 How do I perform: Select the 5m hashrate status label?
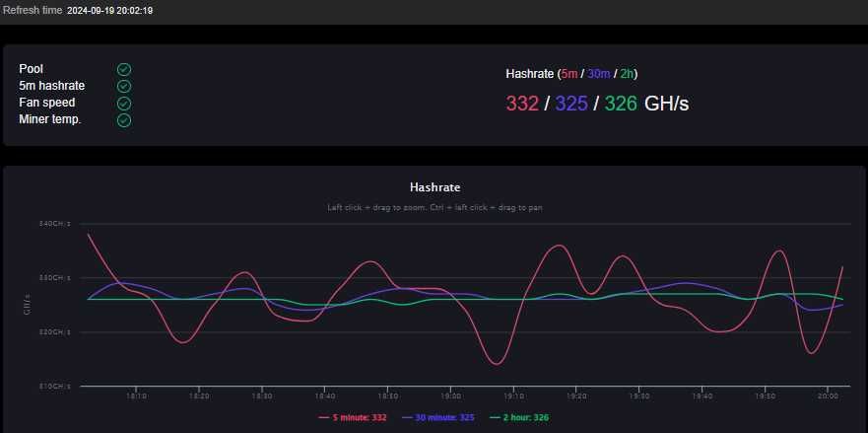52,86
